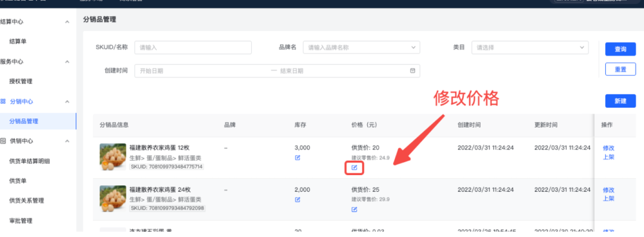Click 修改 for the 12枚 egg product
This screenshot has width=644, height=237.
point(609,148)
